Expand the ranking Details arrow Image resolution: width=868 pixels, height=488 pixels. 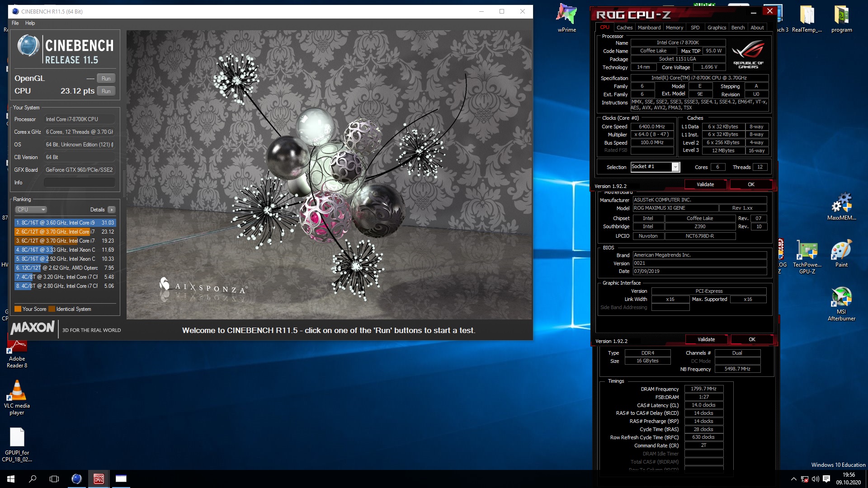(x=112, y=210)
